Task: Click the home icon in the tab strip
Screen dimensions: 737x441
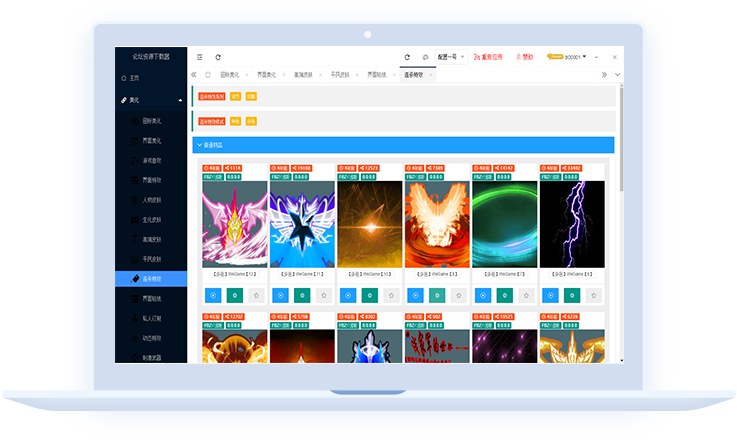Action: coord(208,74)
